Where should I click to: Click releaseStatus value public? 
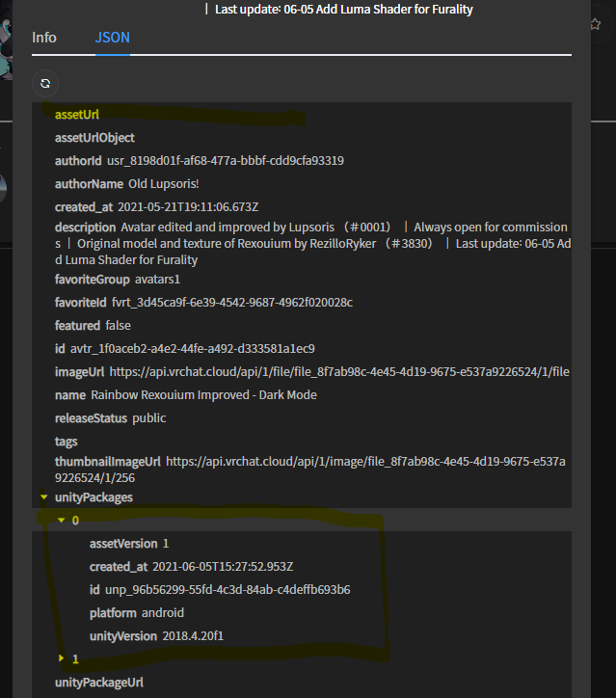click(x=149, y=418)
